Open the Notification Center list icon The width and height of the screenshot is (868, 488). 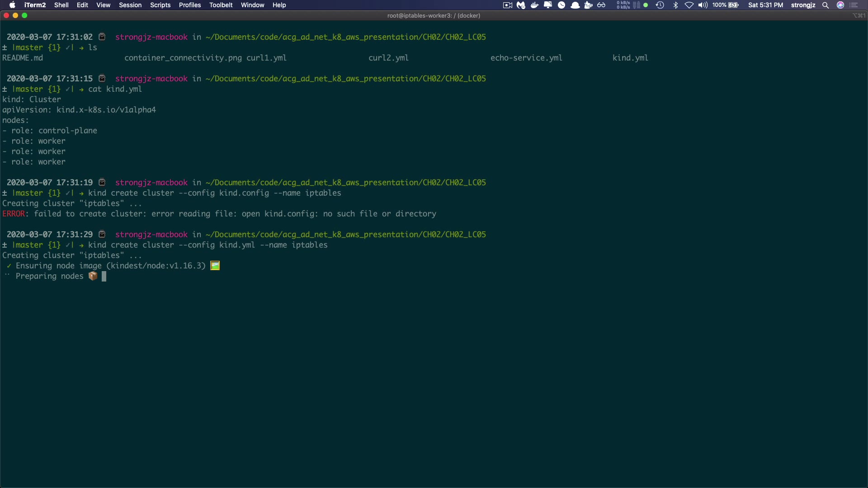[854, 5]
